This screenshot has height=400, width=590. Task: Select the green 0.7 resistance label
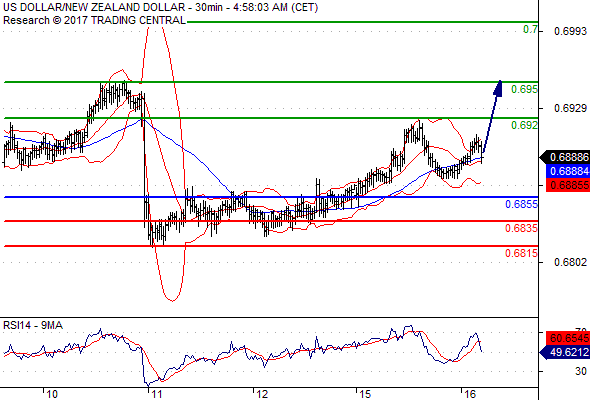tap(530, 29)
